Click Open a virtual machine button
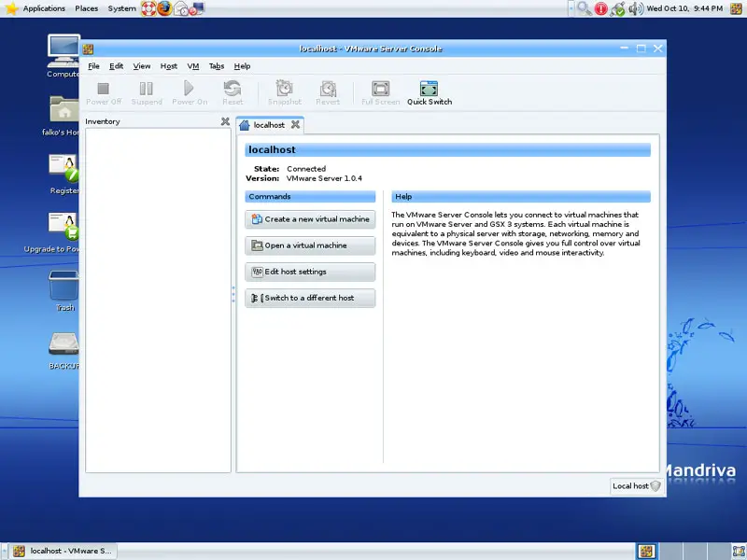747x560 pixels. pyautogui.click(x=310, y=245)
